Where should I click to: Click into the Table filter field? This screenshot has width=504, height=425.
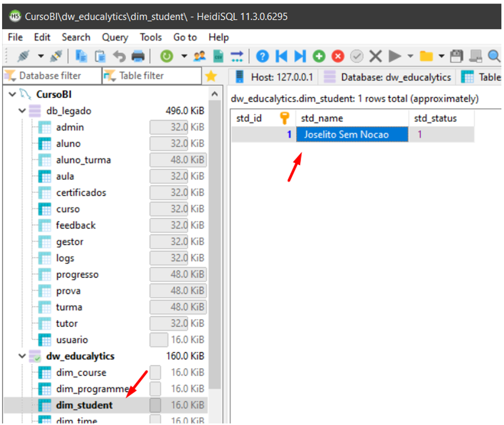(x=152, y=76)
